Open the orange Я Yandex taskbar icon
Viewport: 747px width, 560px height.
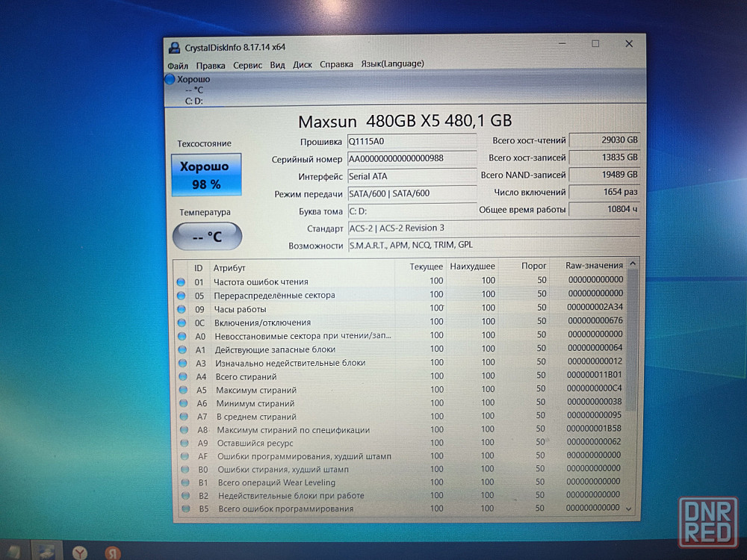pos(113,553)
